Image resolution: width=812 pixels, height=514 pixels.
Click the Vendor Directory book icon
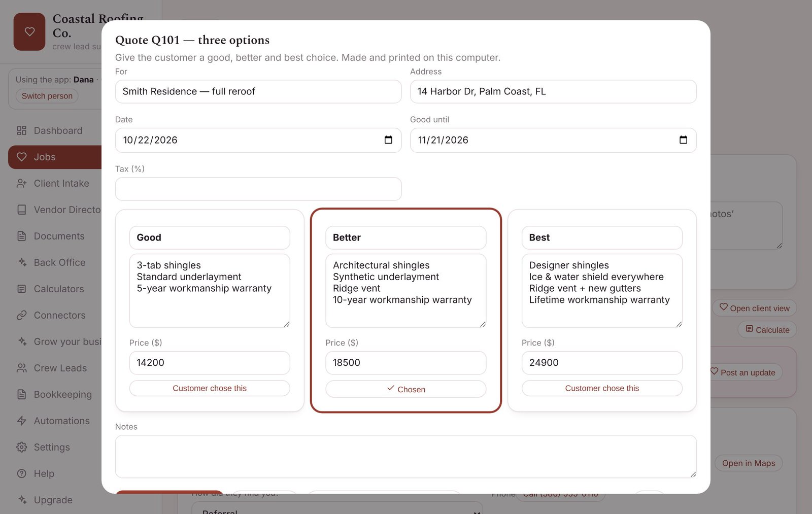pos(21,210)
